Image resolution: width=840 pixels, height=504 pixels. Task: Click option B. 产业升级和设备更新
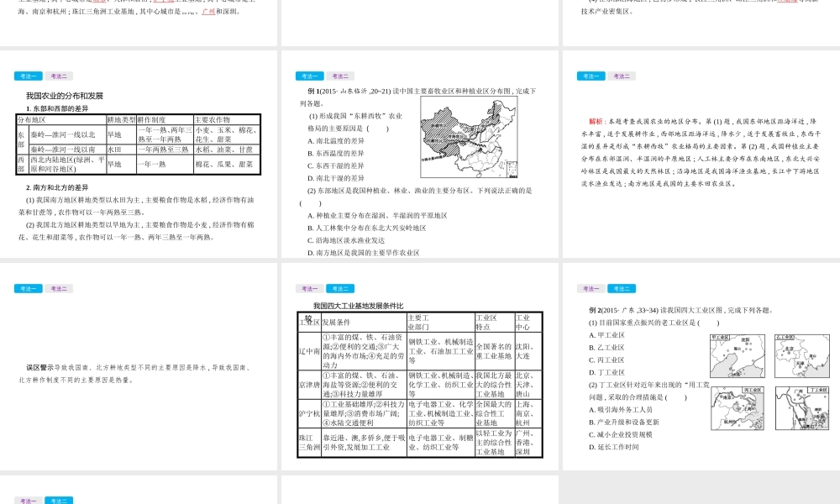(624, 422)
